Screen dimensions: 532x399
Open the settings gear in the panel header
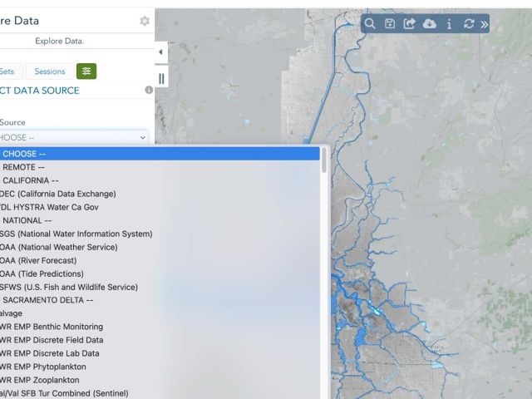click(145, 21)
